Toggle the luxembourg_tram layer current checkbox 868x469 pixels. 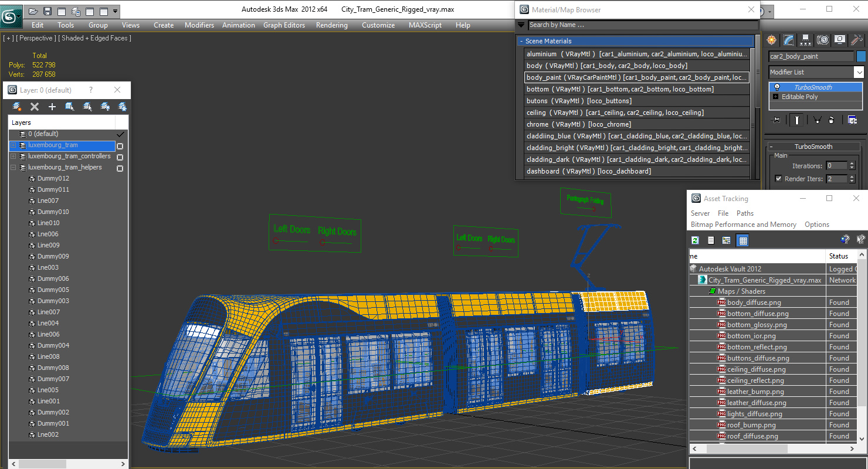pyautogui.click(x=120, y=146)
